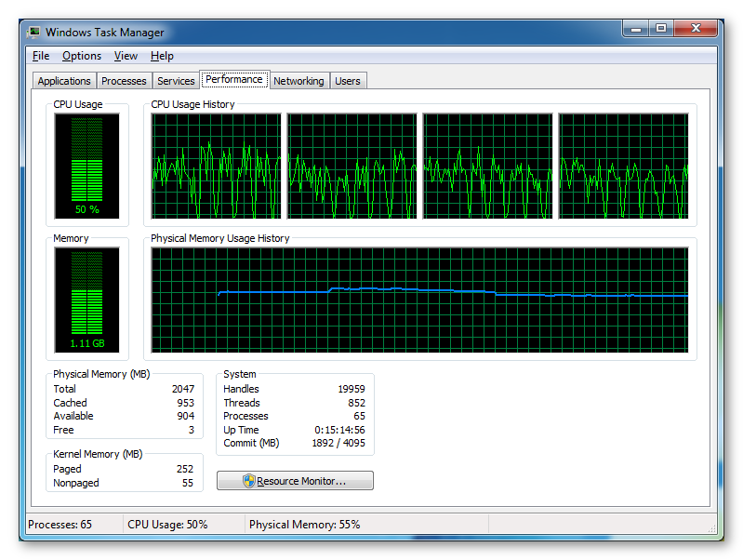Click the Up Time label
The height and width of the screenshot is (560, 743).
point(241,430)
